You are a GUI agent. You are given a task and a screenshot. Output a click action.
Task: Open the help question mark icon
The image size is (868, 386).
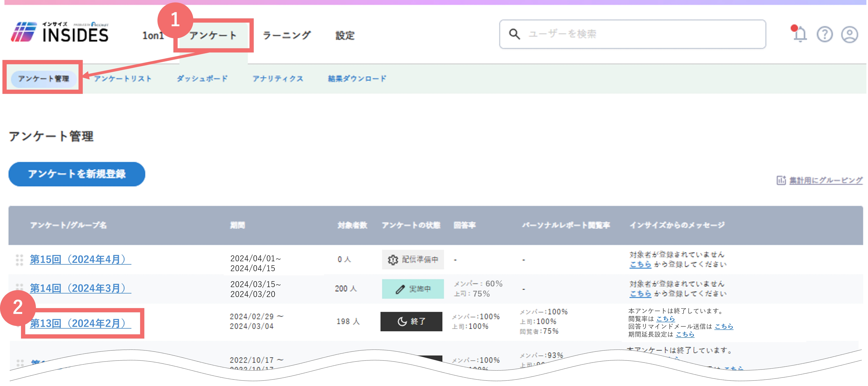point(825,34)
